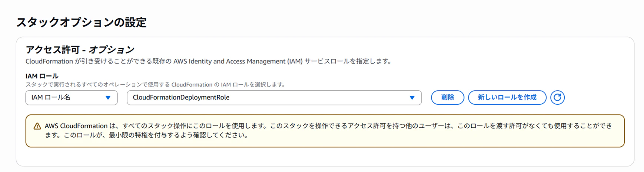Click the arrow on the IAM ロール名 selector
Image resolution: width=644 pixels, height=172 pixels.
(x=108, y=98)
